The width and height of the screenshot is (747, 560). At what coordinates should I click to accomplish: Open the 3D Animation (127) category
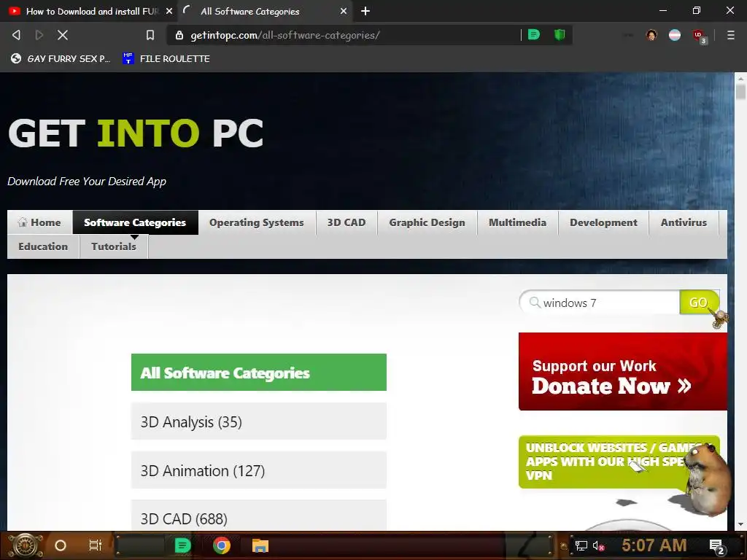pos(259,470)
